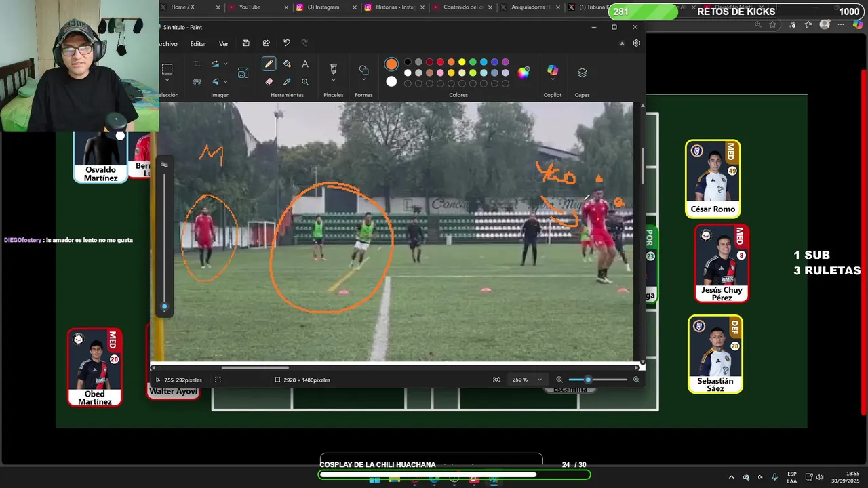Viewport: 868px width, 488px height.
Task: Pick the purple color in top palette row
Action: [x=505, y=62]
